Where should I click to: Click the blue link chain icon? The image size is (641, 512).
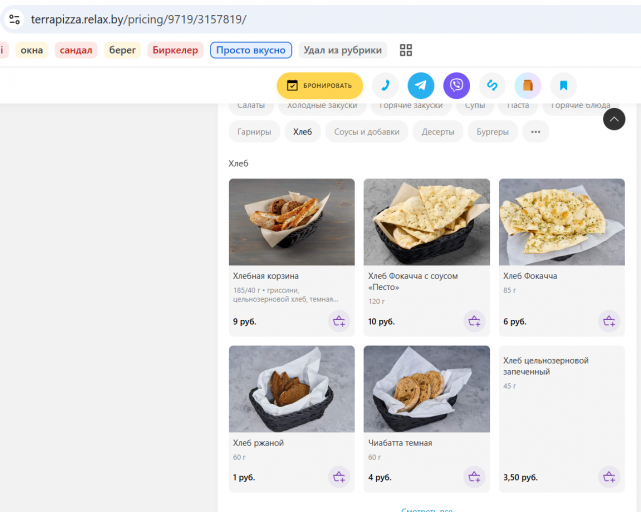click(492, 85)
